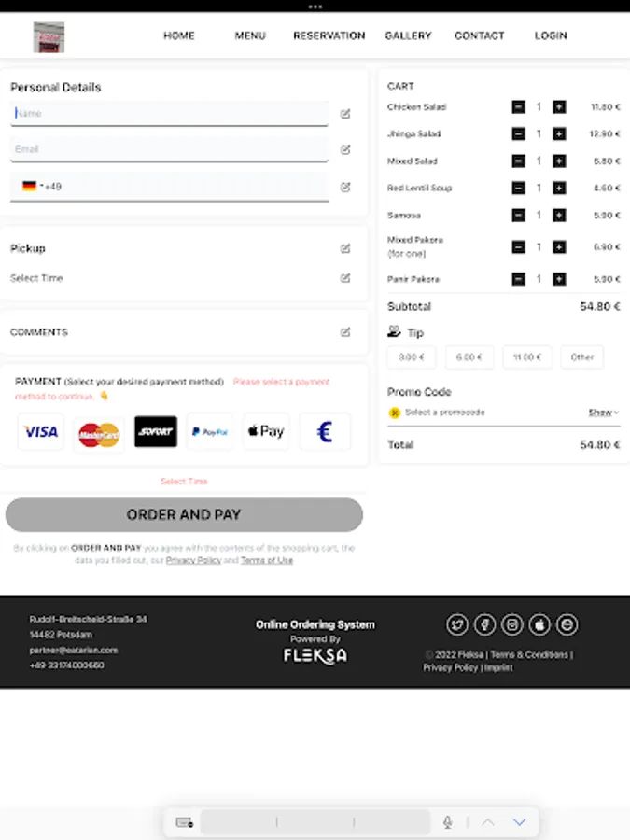
Task: Decrease Samosa quantity
Action: pyautogui.click(x=518, y=216)
